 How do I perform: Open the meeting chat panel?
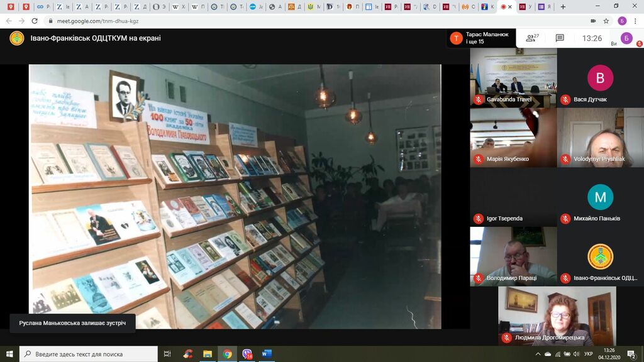click(560, 38)
